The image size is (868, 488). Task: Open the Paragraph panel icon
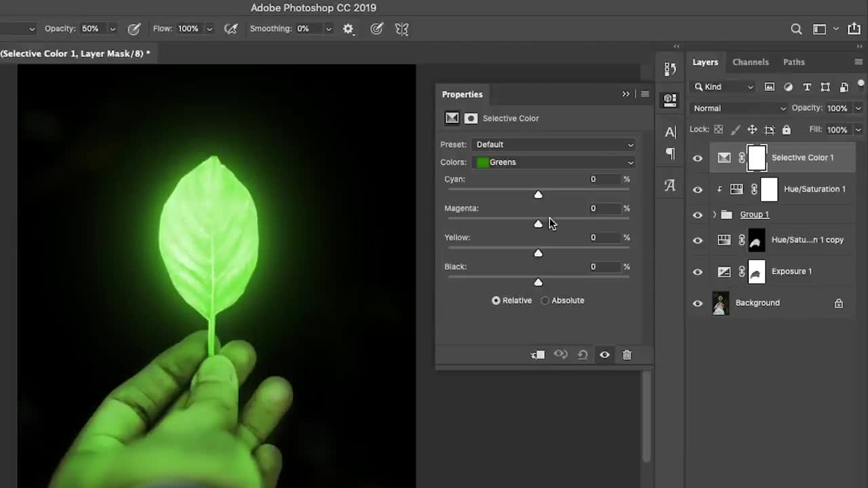point(670,154)
